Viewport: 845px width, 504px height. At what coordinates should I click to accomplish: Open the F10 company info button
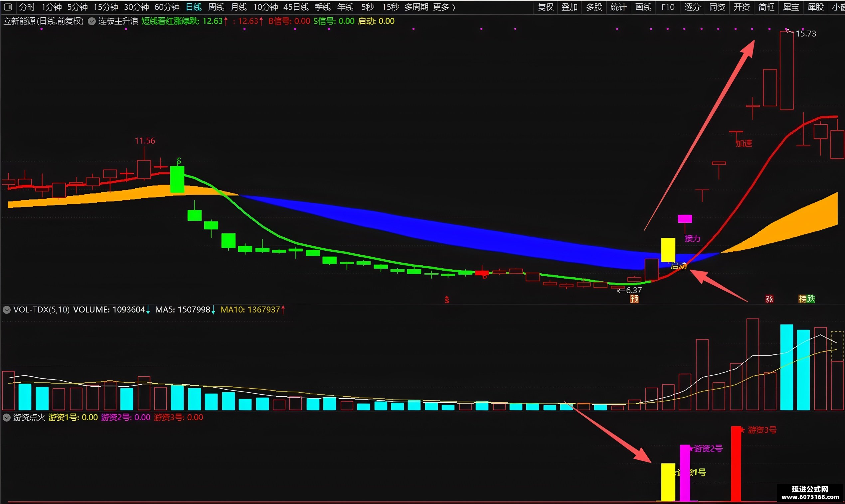click(668, 7)
